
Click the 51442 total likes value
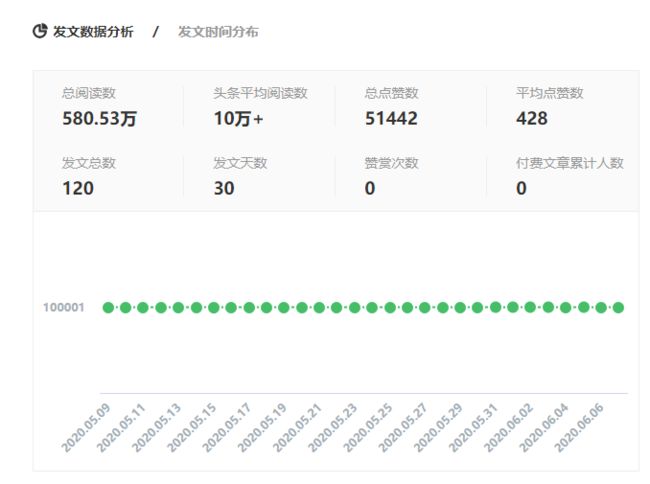[391, 119]
